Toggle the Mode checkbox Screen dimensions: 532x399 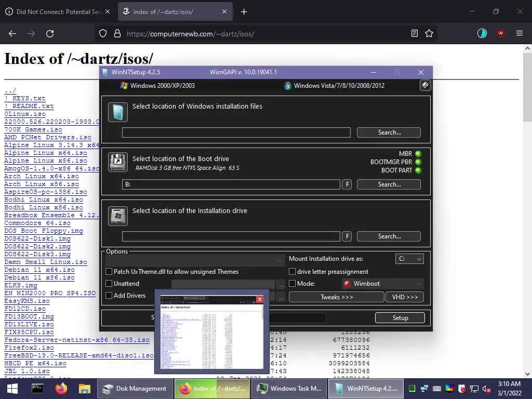click(x=292, y=283)
